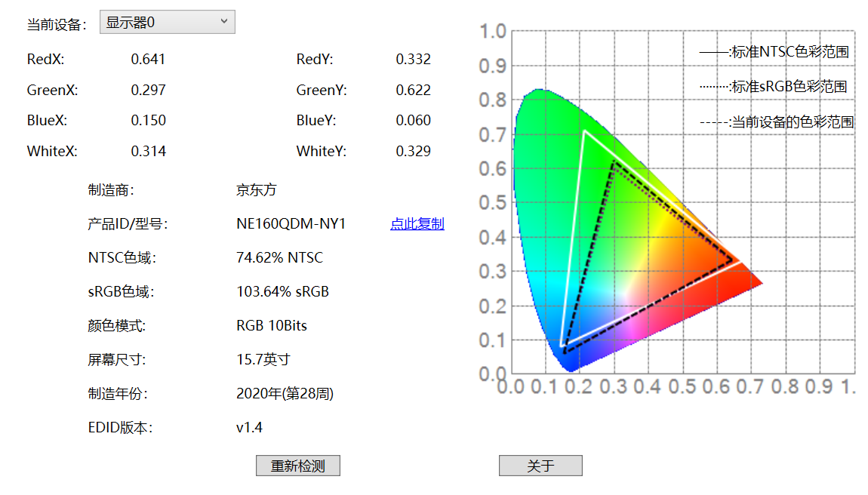Open the 关于 about dialog
868x495 pixels.
[x=540, y=465]
